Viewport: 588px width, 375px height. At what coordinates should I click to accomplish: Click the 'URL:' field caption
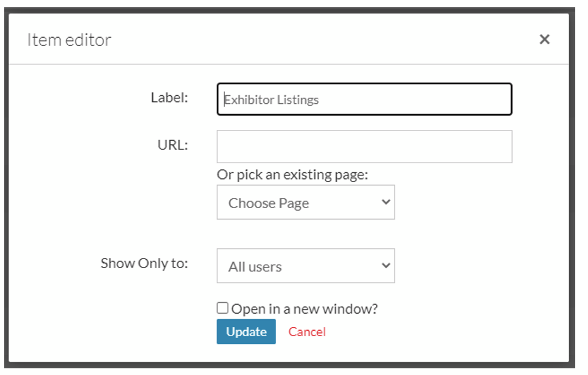click(172, 145)
